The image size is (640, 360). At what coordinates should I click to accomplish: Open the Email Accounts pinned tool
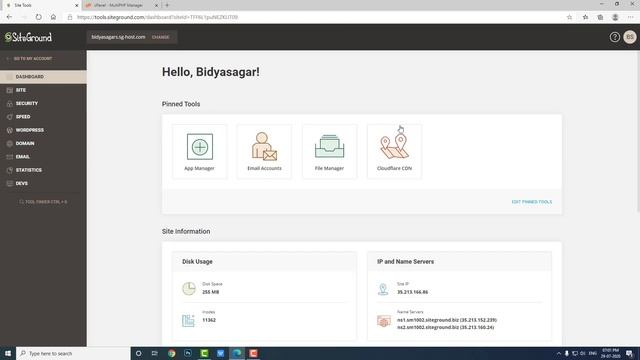pos(264,151)
